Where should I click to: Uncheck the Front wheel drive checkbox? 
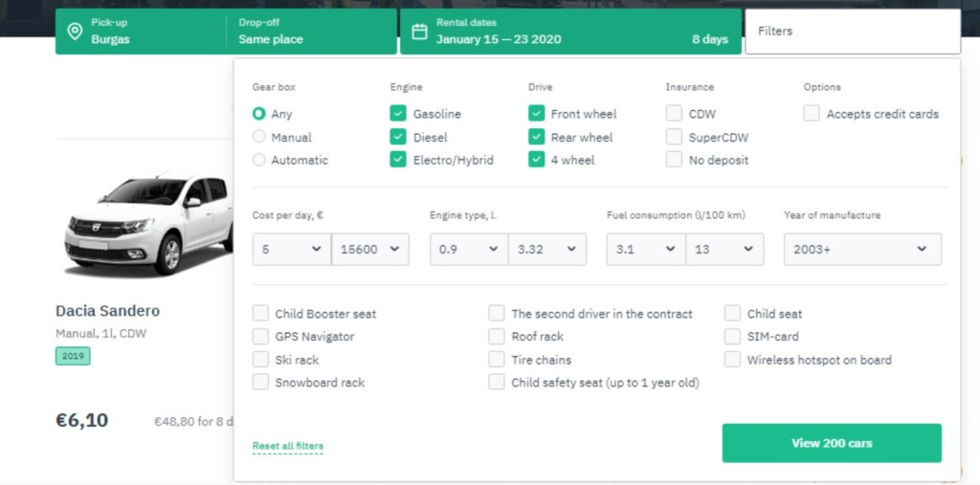click(536, 113)
